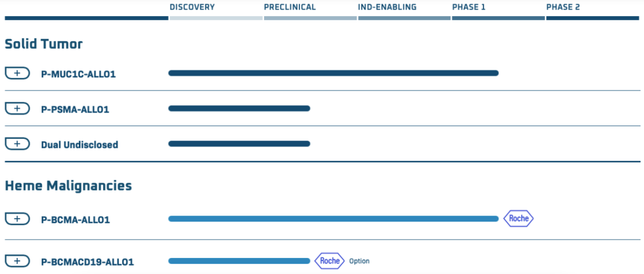Expand the P-PSMA-ALLO1 row details
The image size is (644, 274).
tap(17, 108)
